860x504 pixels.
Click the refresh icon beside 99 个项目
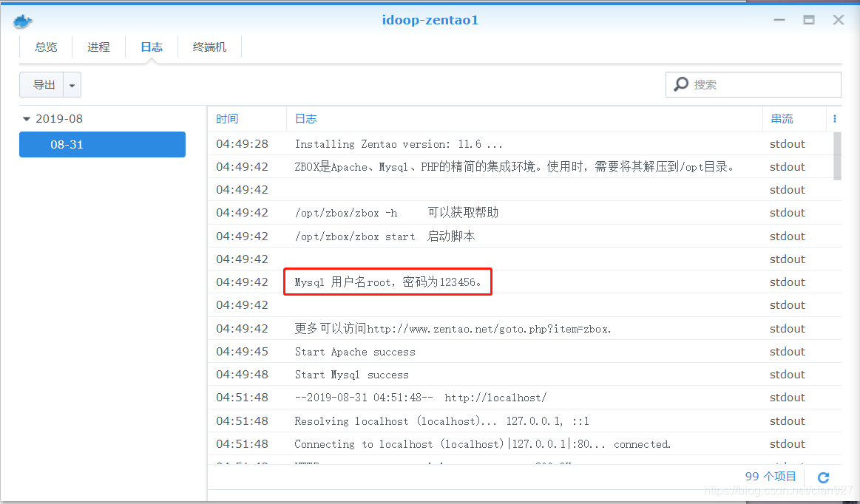[823, 477]
